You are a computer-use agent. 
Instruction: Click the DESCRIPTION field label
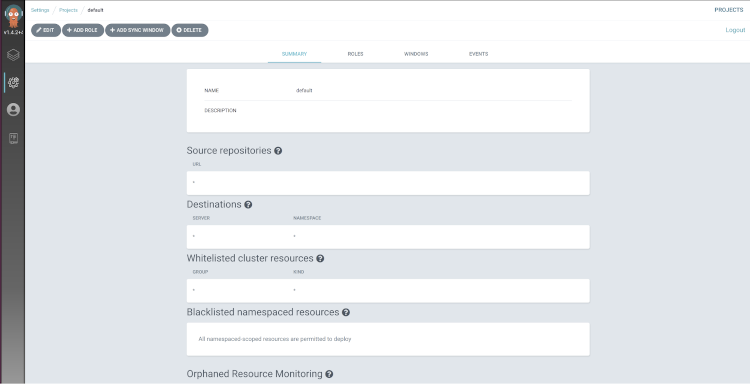221,110
